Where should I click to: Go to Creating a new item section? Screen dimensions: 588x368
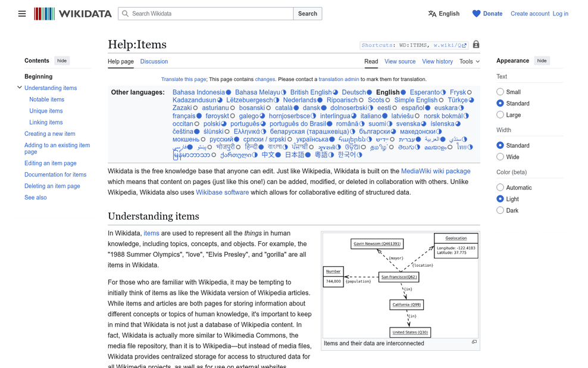click(x=50, y=133)
